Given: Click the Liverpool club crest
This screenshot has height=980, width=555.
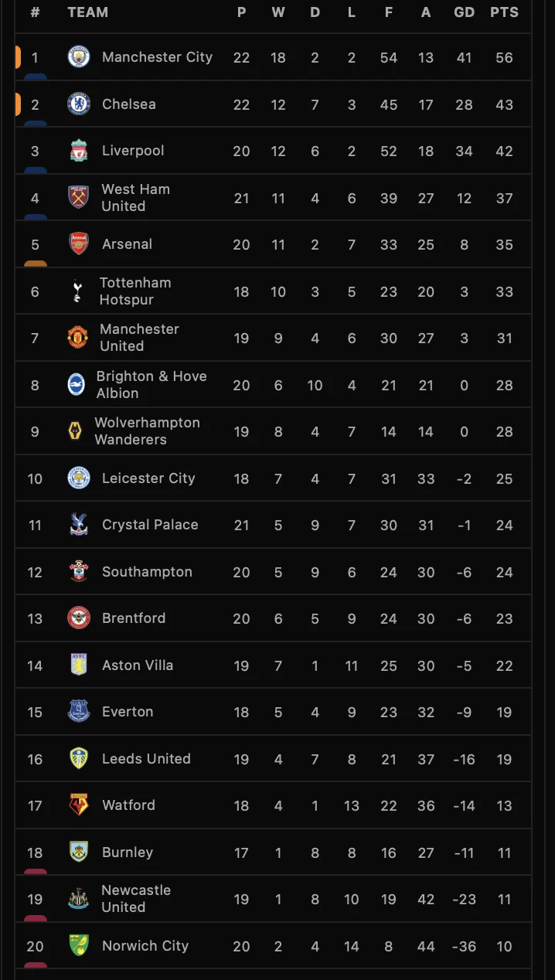Looking at the screenshot, I should [x=79, y=151].
